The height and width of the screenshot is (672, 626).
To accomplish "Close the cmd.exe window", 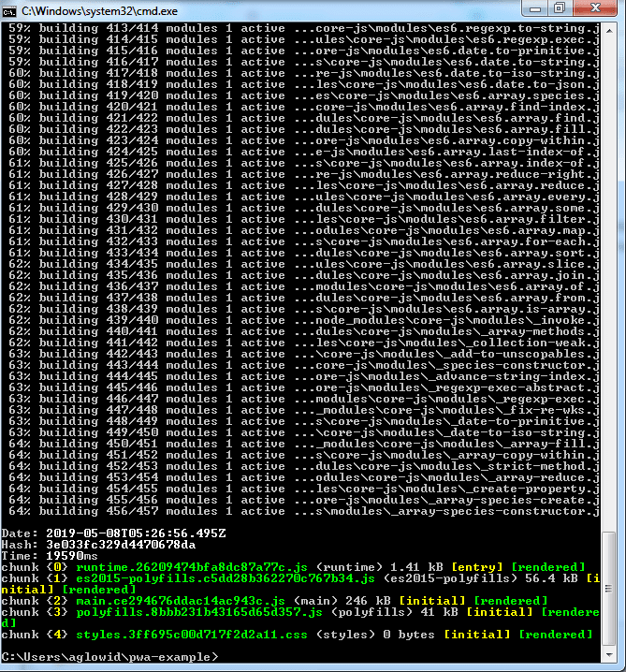I will pos(595,8).
